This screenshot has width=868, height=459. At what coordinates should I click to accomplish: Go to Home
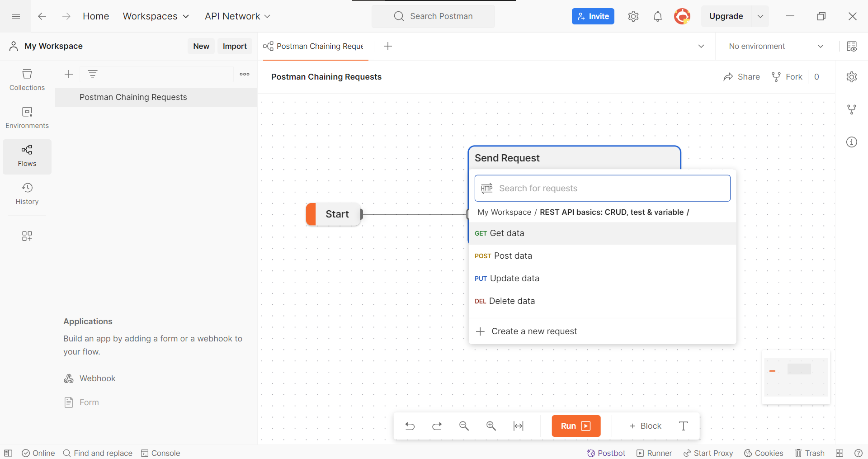(x=96, y=16)
